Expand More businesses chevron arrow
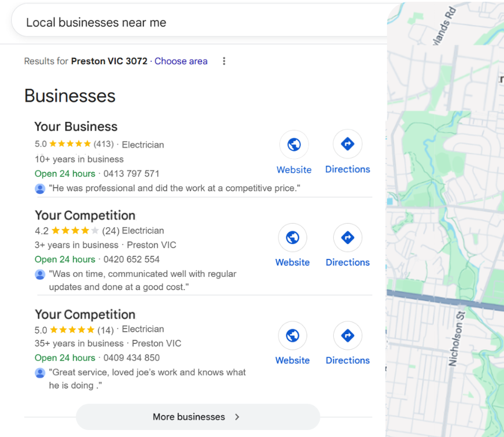This screenshot has height=437, width=504. point(237,417)
